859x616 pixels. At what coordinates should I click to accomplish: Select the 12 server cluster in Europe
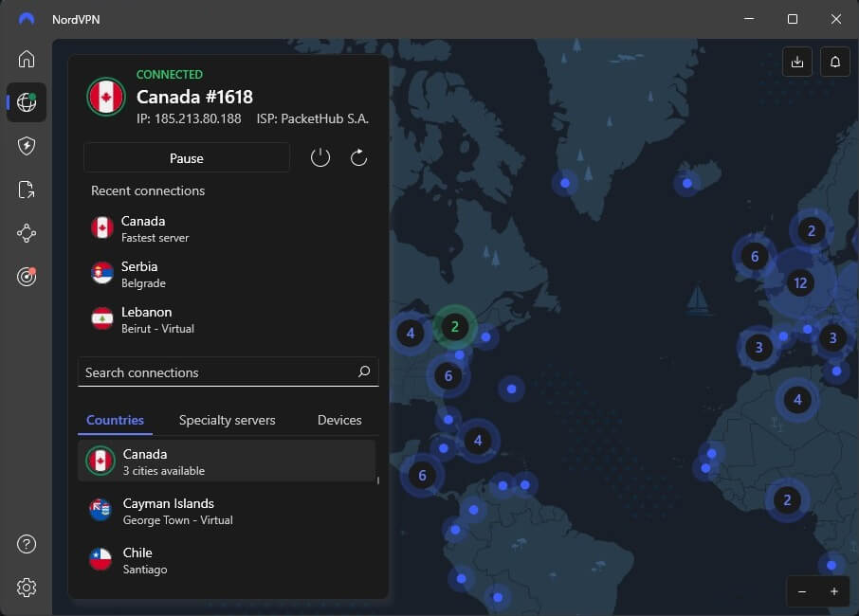tap(800, 283)
